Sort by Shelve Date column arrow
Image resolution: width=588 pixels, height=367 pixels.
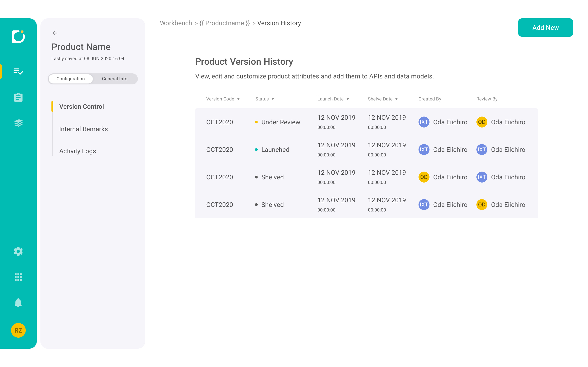[x=396, y=99]
